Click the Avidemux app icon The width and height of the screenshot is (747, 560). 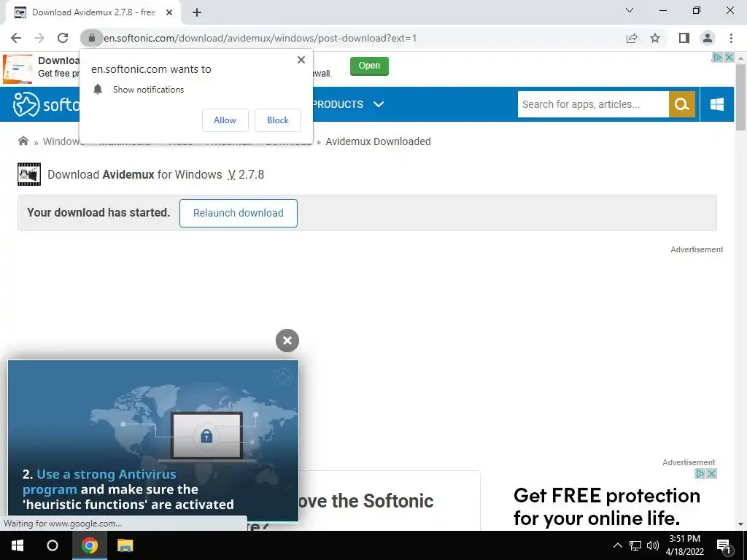tap(29, 174)
